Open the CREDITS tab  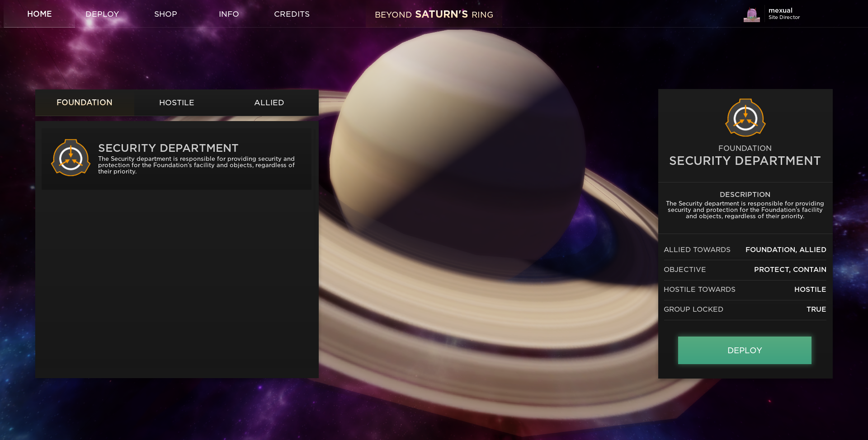(x=292, y=14)
